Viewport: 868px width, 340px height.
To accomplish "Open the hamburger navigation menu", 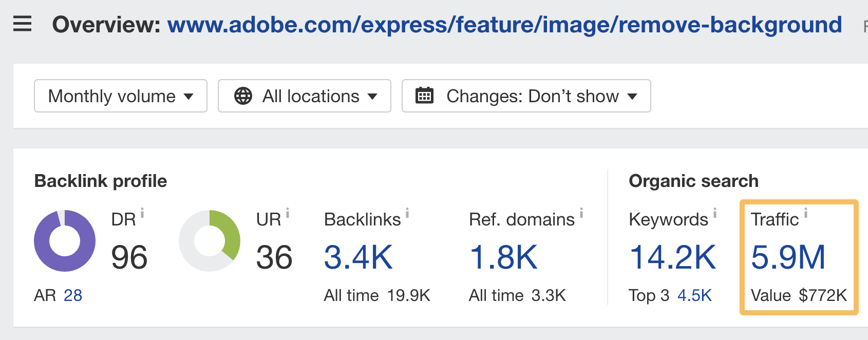I will coord(22,24).
